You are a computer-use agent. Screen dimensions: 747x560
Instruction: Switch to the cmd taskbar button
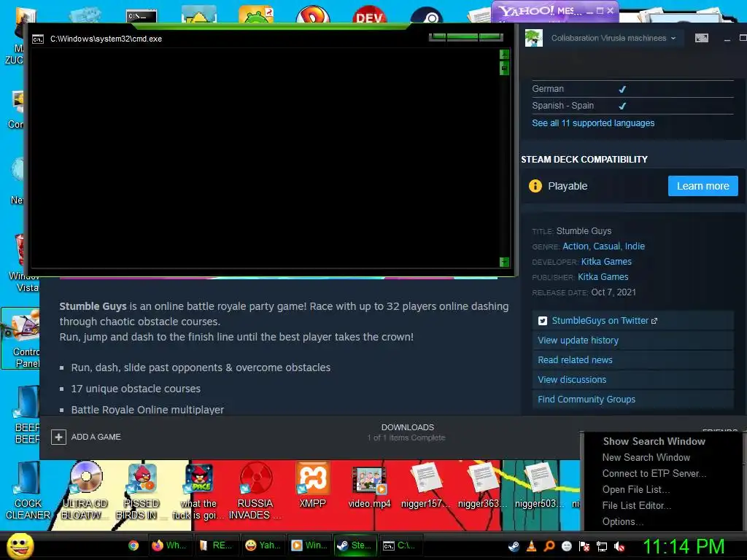click(402, 545)
